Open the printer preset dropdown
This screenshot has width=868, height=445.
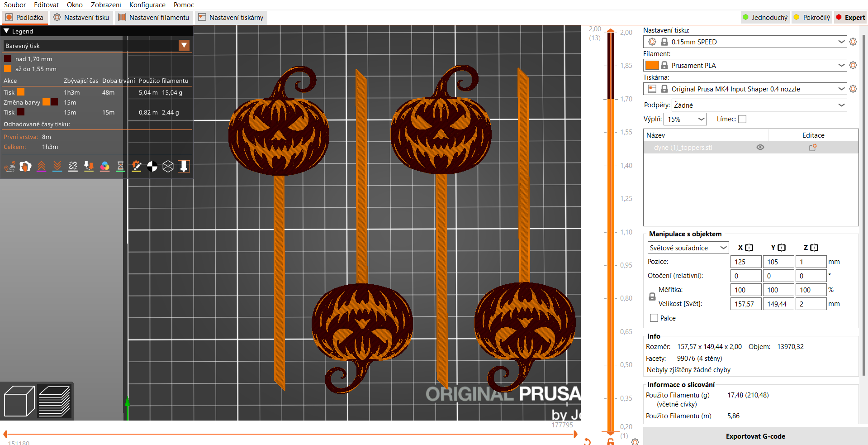pyautogui.click(x=745, y=89)
